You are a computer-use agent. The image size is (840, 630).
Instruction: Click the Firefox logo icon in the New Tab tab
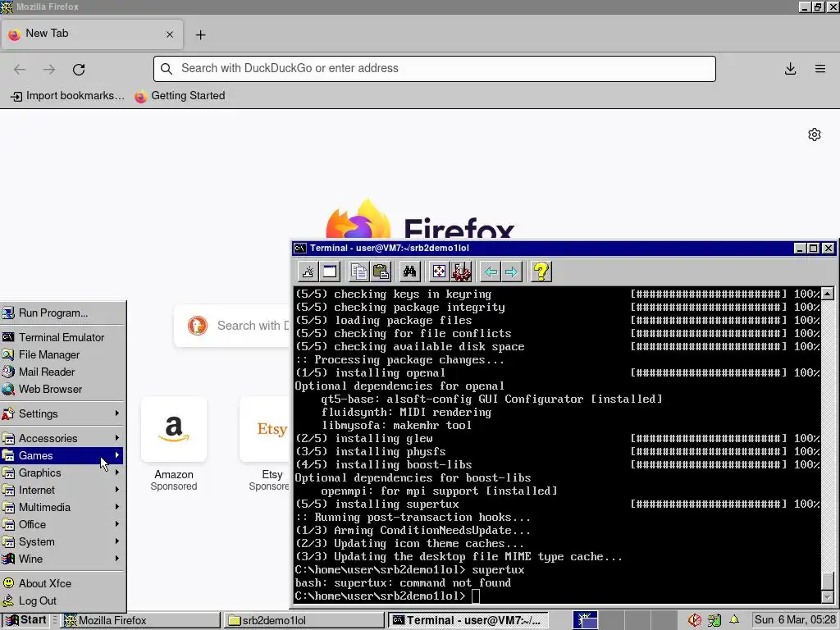click(x=15, y=34)
